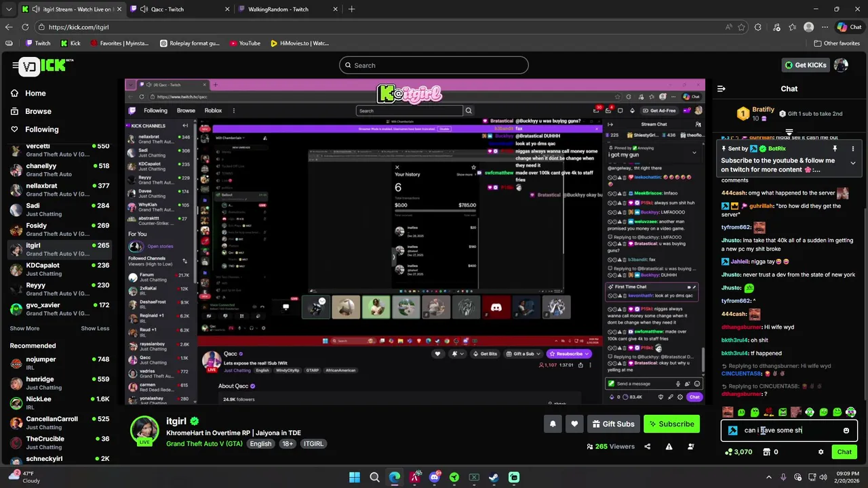Screen dimensions: 868x488
Task: Click the Gift Subs button
Action: click(x=613, y=424)
